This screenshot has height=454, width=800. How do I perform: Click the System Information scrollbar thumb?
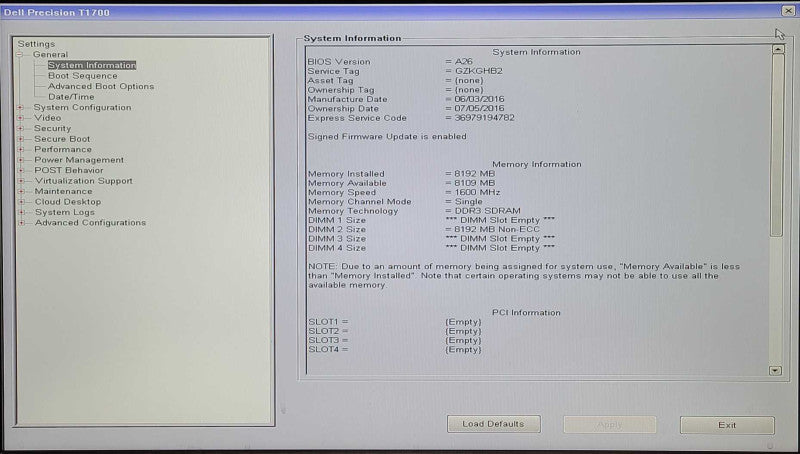tap(777, 145)
